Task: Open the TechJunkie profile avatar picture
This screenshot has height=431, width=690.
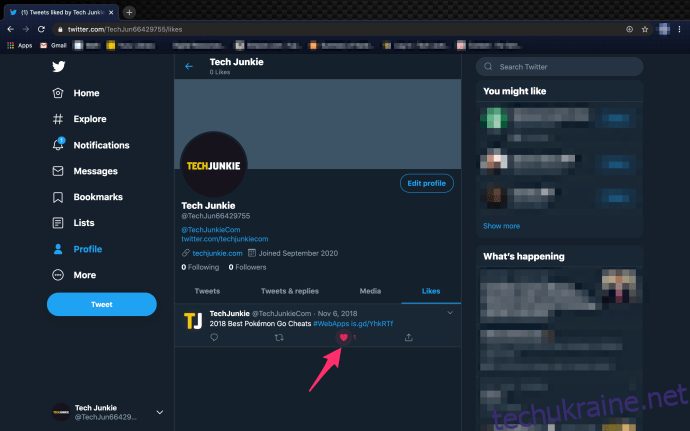Action: [213, 165]
